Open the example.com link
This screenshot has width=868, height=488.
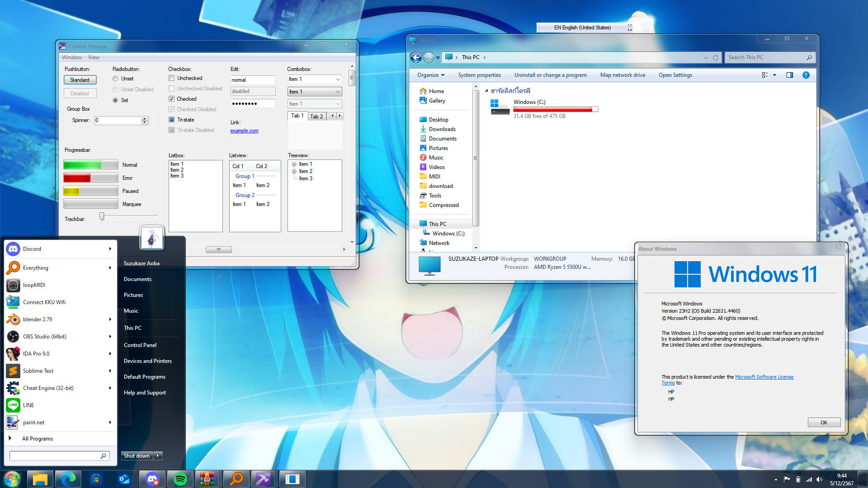coord(244,131)
